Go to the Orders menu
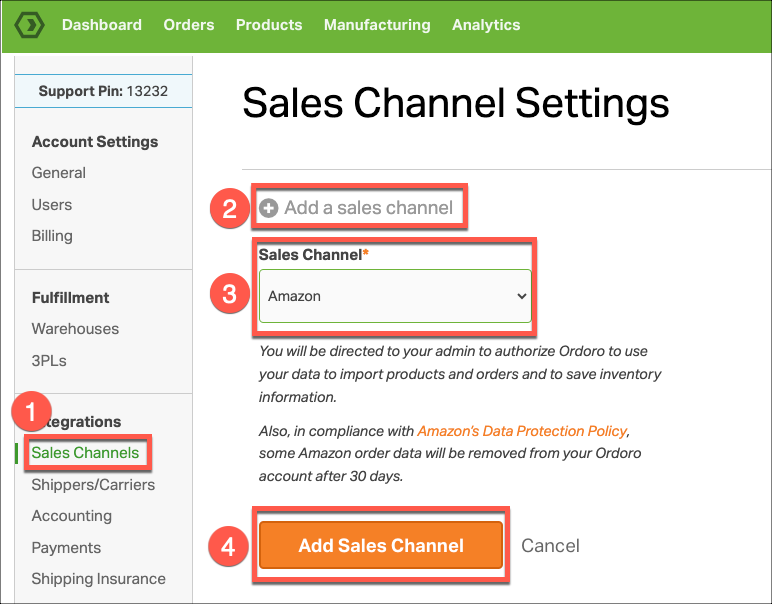 pyautogui.click(x=189, y=25)
